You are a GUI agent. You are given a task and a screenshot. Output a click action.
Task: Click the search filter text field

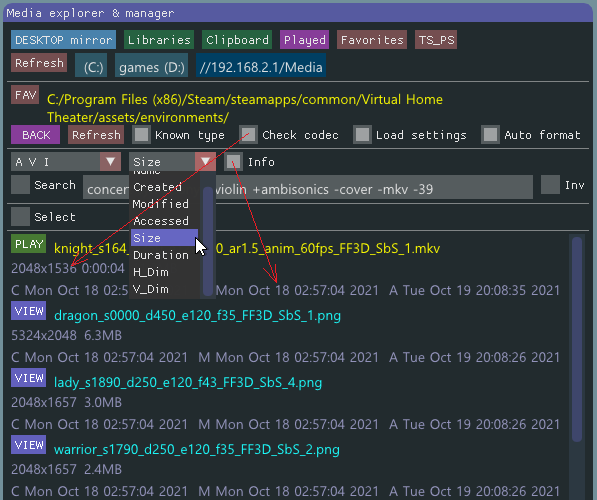(x=308, y=187)
